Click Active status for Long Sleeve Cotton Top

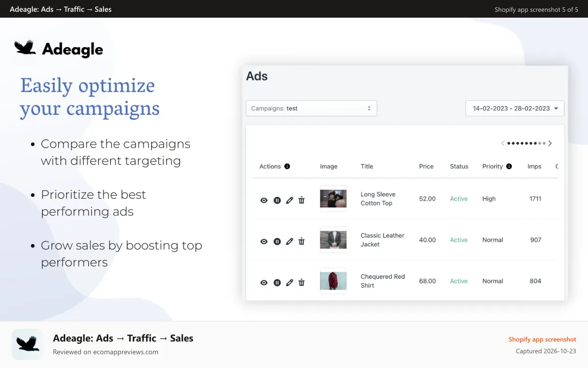[459, 199]
